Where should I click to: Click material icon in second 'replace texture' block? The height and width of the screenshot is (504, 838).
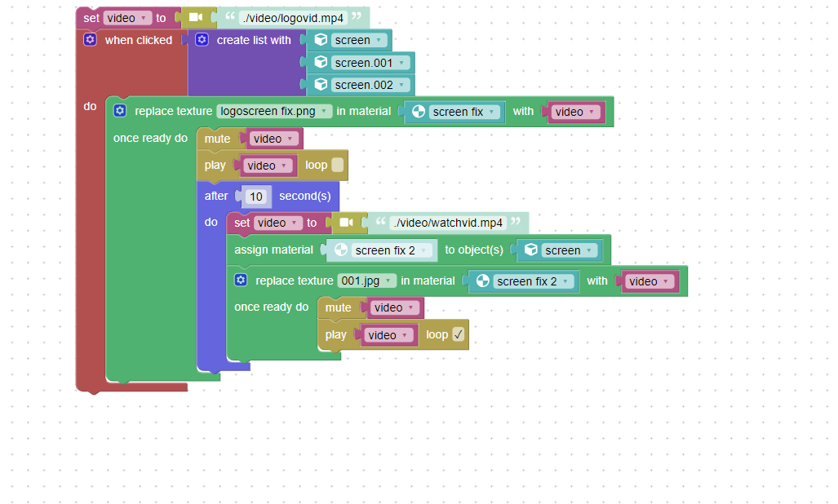(482, 281)
